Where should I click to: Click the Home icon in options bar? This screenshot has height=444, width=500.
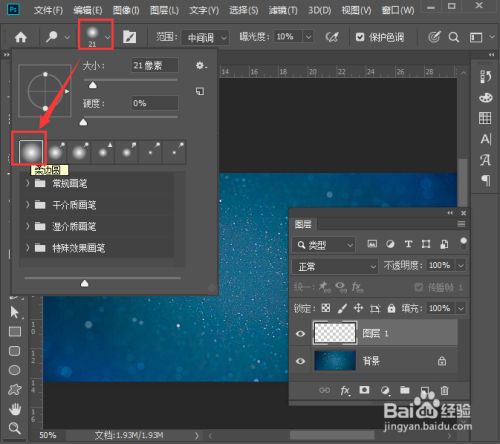(x=21, y=37)
